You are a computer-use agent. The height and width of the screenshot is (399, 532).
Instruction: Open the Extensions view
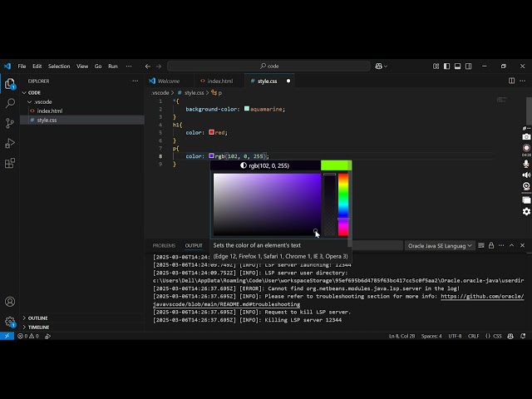(10, 163)
